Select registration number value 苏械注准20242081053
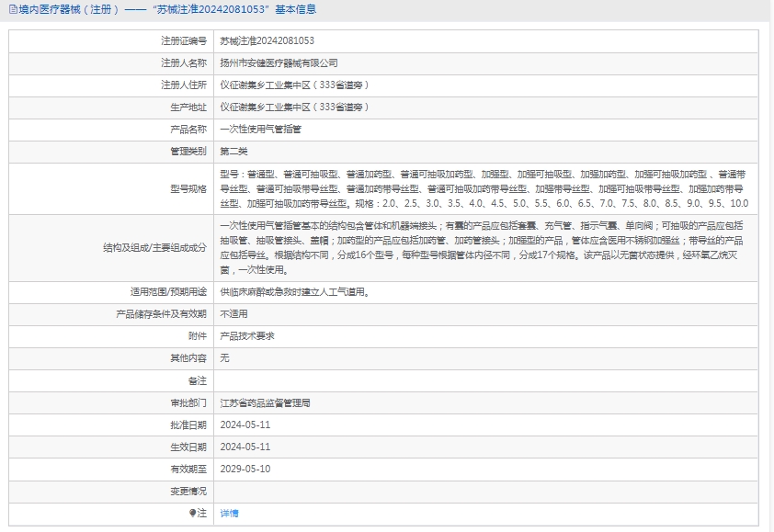Viewport: 774px width, 532px height. tap(267, 41)
